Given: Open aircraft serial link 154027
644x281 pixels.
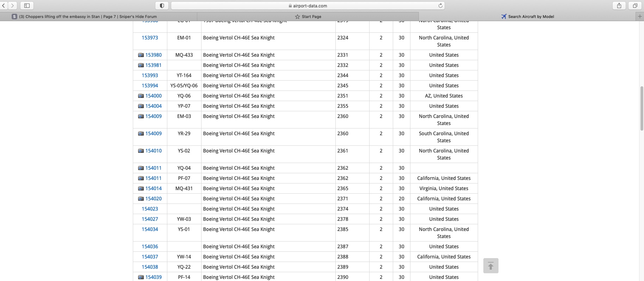Looking at the screenshot, I should pyautogui.click(x=150, y=219).
